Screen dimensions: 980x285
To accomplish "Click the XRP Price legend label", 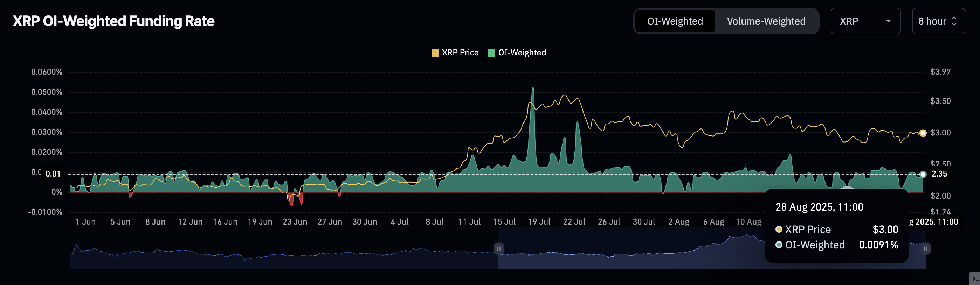I will pyautogui.click(x=460, y=53).
